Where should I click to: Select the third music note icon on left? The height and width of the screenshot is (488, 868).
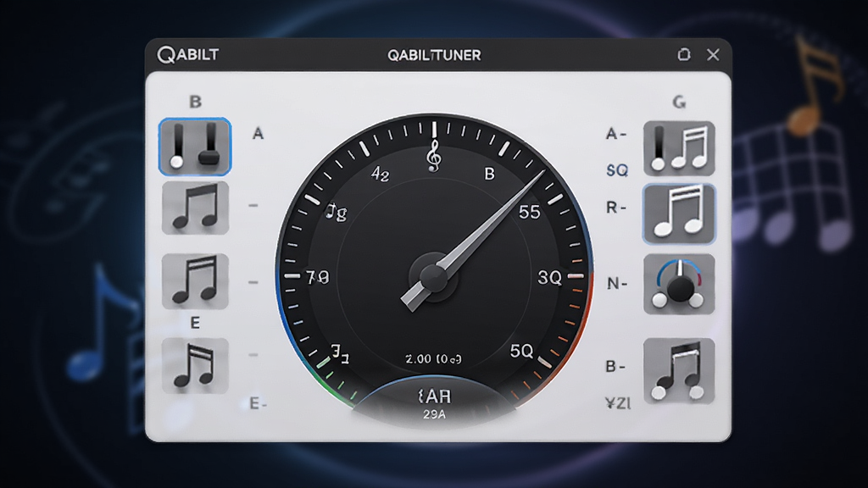(x=196, y=280)
